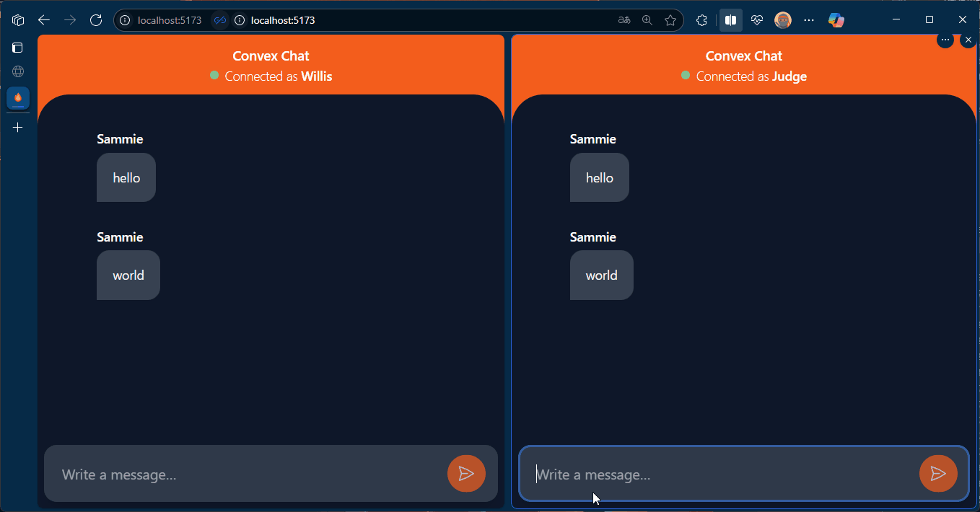Click the Convex Chat title in Judge pane
Viewport: 980px width, 512px height.
coord(744,56)
